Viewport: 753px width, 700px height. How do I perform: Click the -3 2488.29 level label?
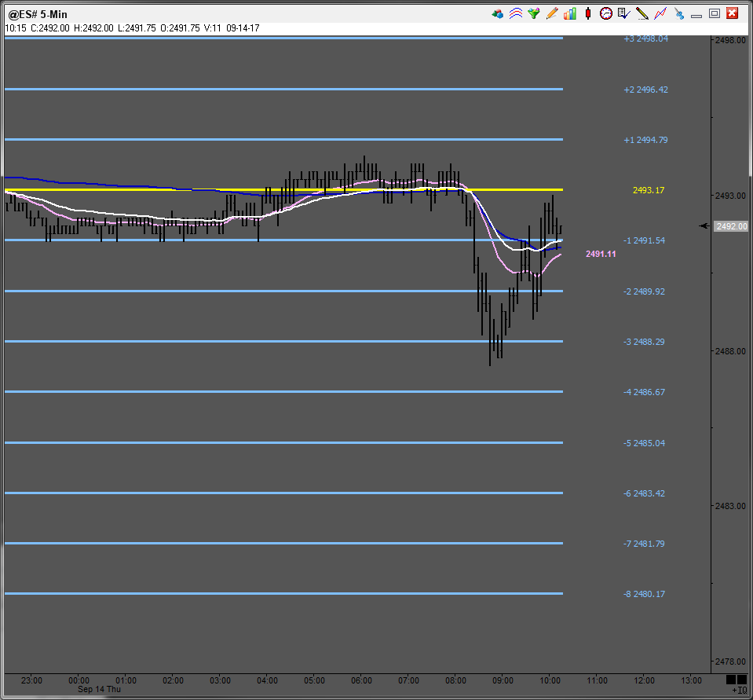click(645, 342)
